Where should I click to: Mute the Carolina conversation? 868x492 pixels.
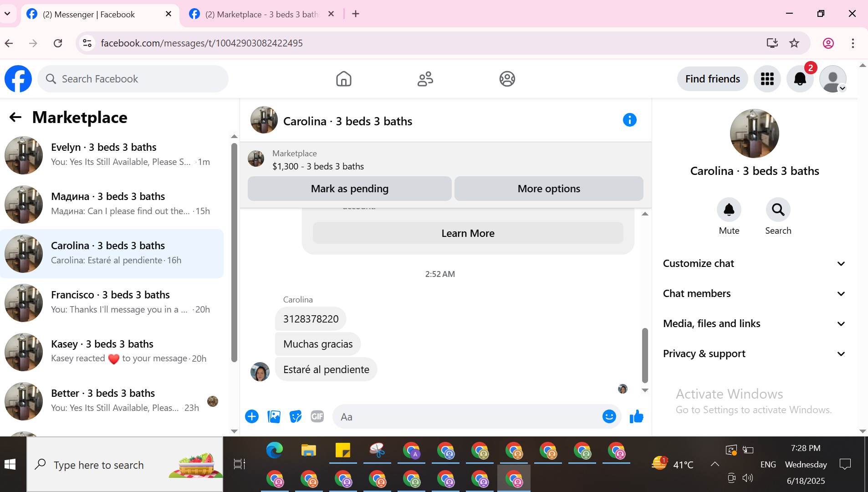tap(729, 210)
